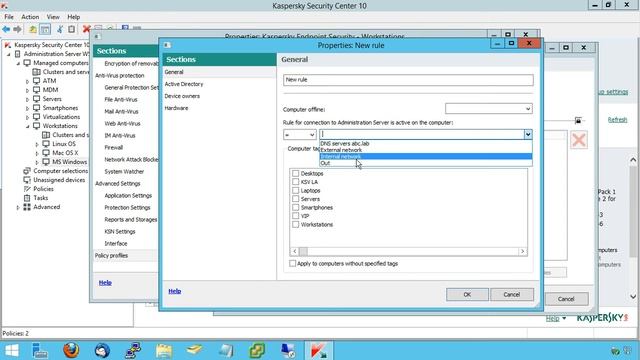
Task: Click the Refresh link in the main window
Action: [x=617, y=120]
